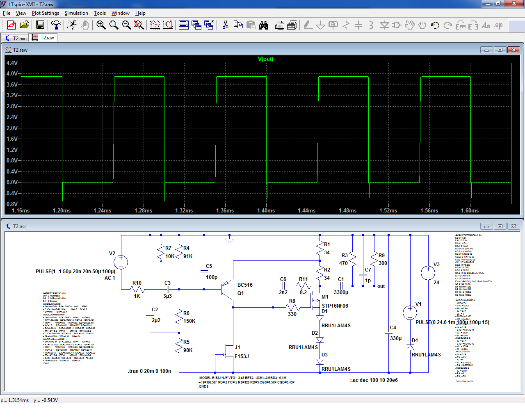Open the Simulation menu
Screen dimensions: 525x420
[76, 13]
